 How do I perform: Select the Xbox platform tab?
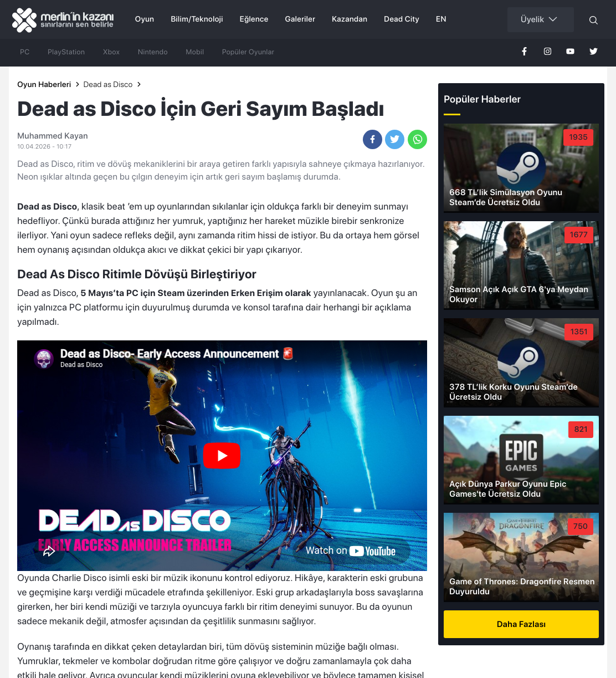point(111,52)
